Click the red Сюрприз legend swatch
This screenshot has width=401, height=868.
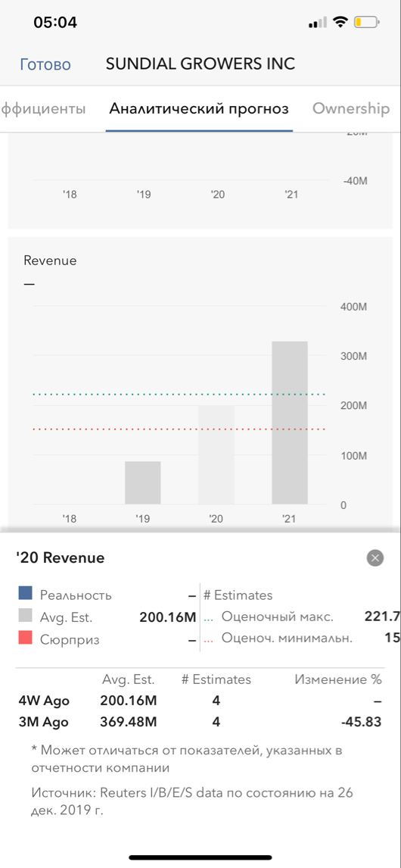pyautogui.click(x=26, y=639)
